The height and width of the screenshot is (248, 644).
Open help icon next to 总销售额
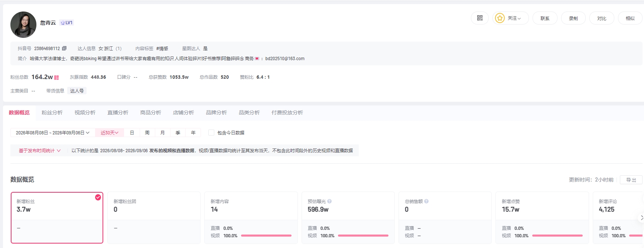point(426,201)
